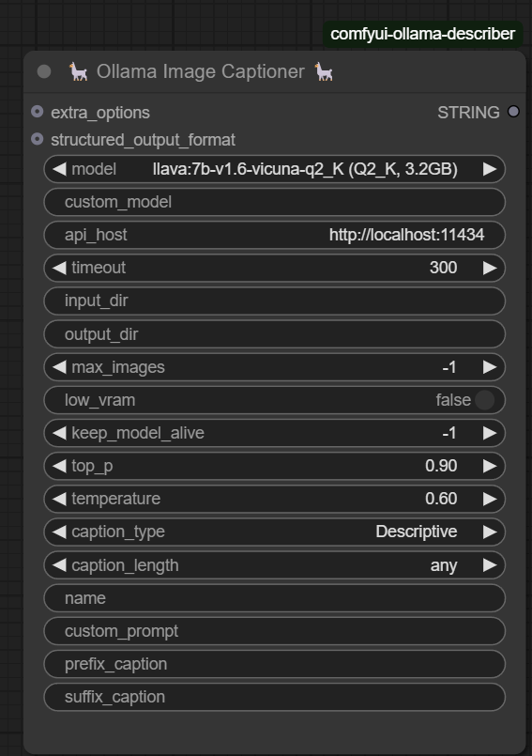Select next caption_type with right arrow
532x756 pixels.
[x=490, y=532]
